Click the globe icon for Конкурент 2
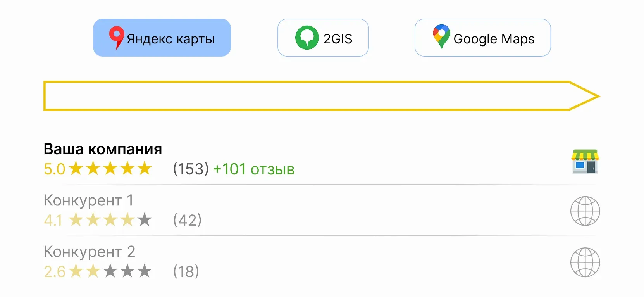 pos(585,262)
